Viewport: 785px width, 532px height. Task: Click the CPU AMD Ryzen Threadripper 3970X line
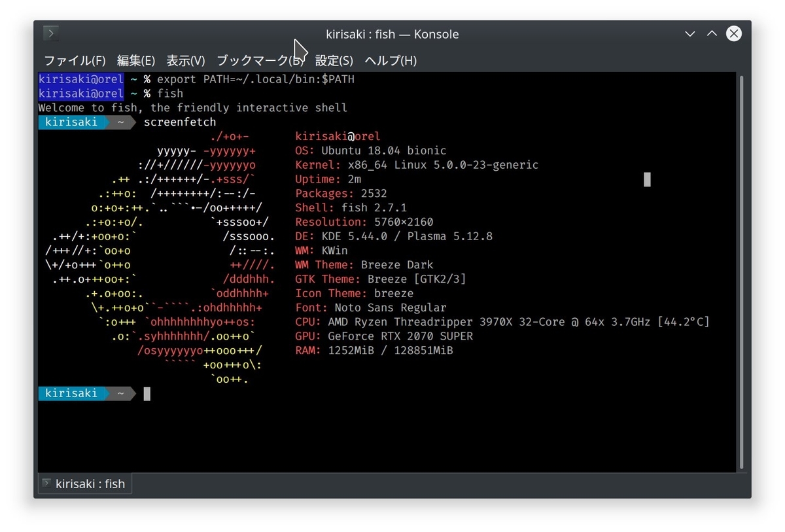(502, 322)
